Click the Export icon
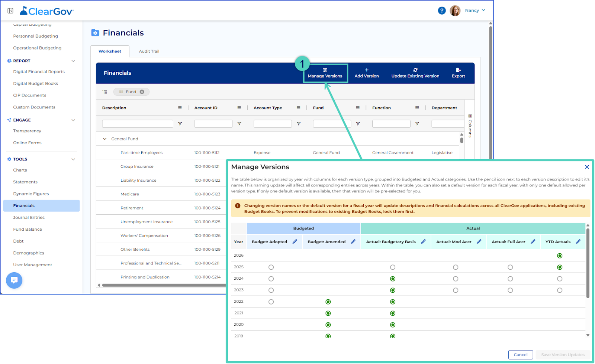This screenshot has width=595, height=364. [x=459, y=70]
